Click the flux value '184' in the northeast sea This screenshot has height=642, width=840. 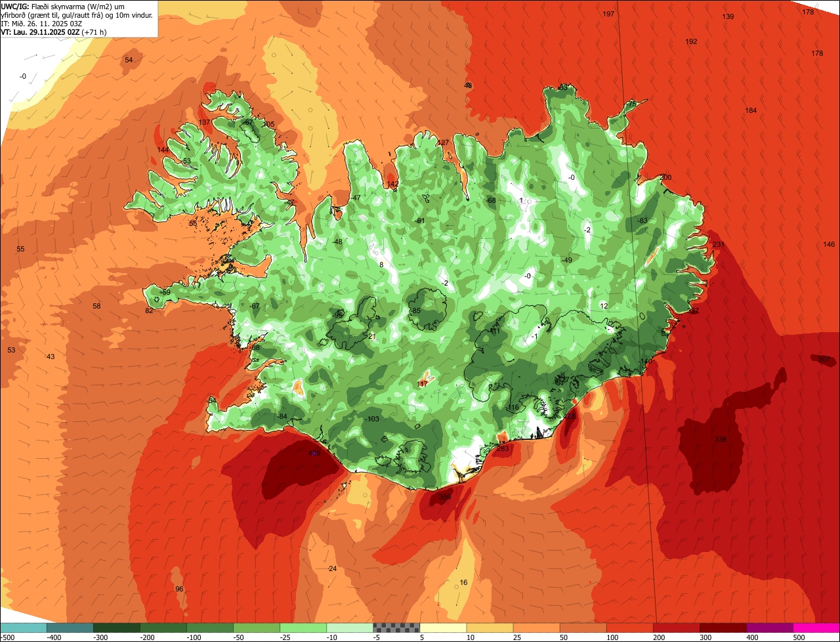click(751, 111)
